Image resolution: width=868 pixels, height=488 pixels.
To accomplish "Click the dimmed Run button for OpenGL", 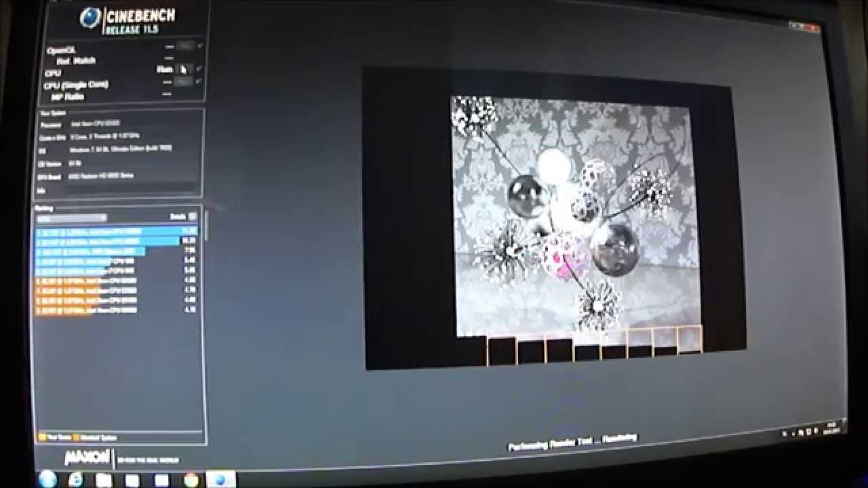I will pyautogui.click(x=184, y=46).
